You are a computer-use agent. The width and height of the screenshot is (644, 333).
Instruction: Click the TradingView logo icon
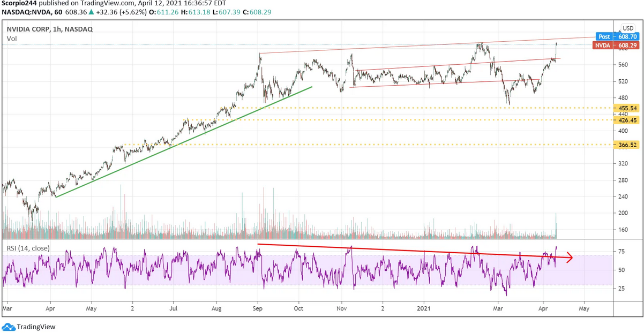click(x=8, y=327)
